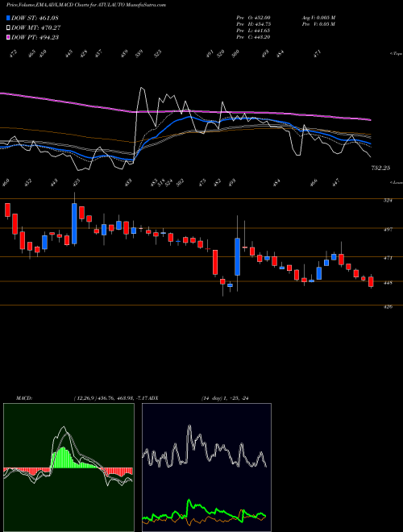The width and height of the screenshot is (403, 532).
Task: Select the Pre C: 448.20 value
Action: click(x=253, y=37)
